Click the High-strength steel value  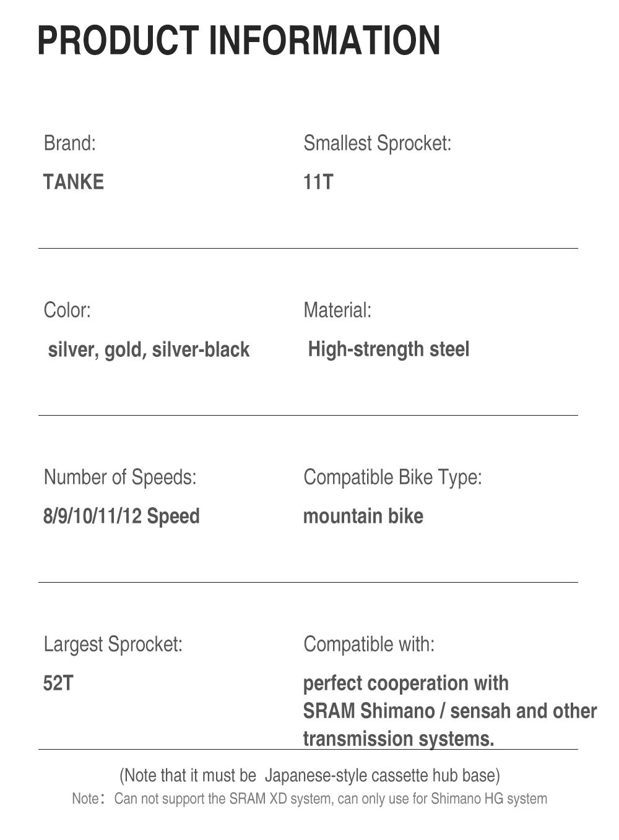(389, 349)
